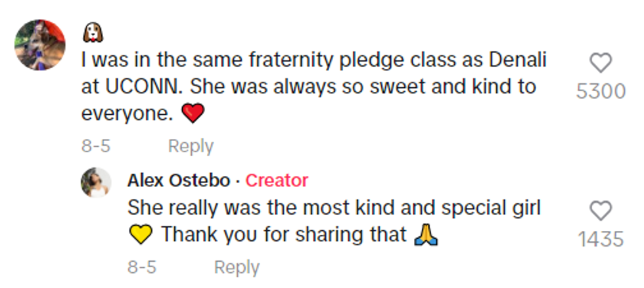Click the 5300 like count
The image size is (644, 288).
click(x=601, y=91)
